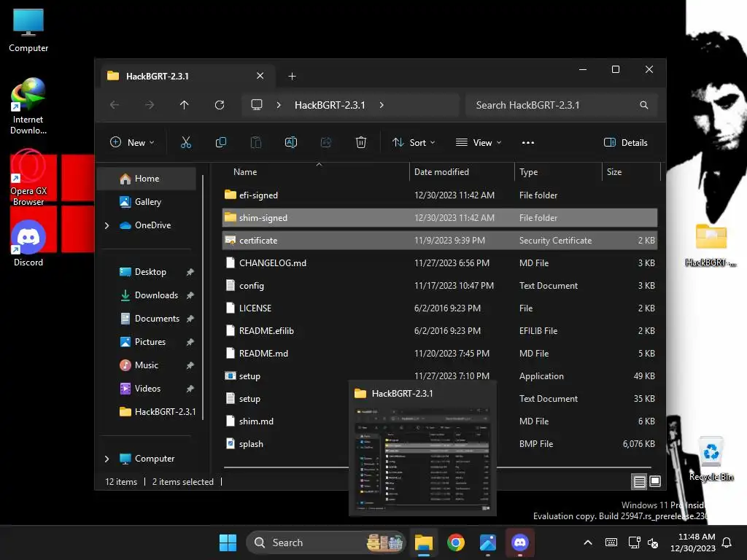747x560 pixels.
Task: Open Google Chrome from the taskbar
Action: pyautogui.click(x=456, y=542)
